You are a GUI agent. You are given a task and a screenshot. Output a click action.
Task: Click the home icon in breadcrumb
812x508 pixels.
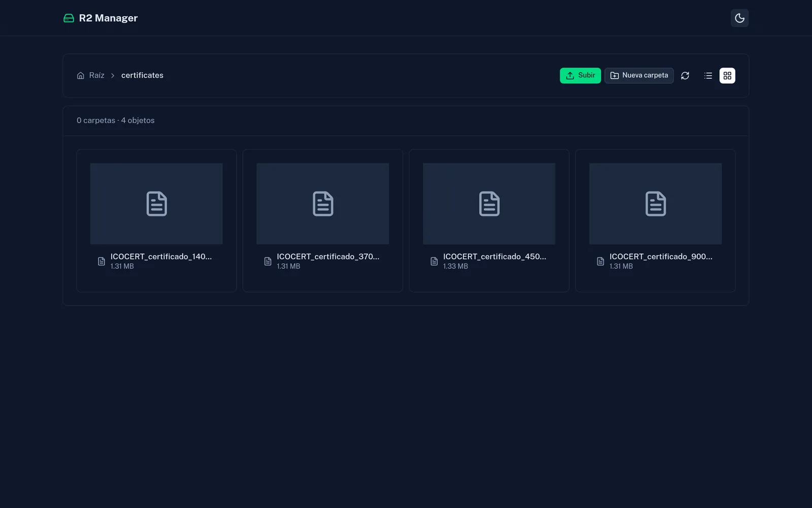(81, 76)
